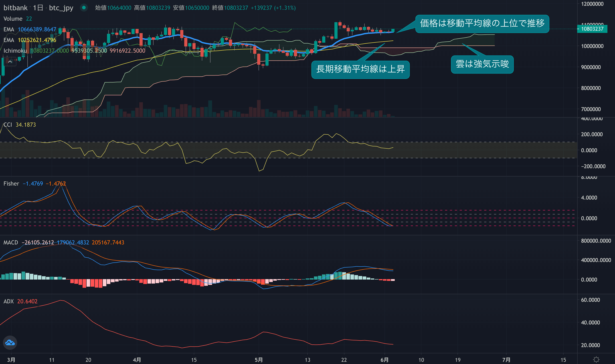
Task: Select the Volume indicator legend label
Action: (13, 19)
